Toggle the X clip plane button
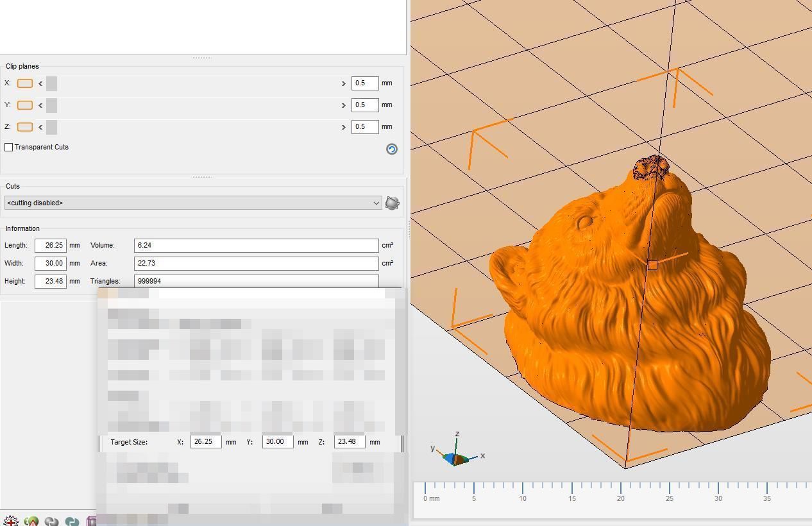This screenshot has height=526, width=812. click(x=25, y=83)
